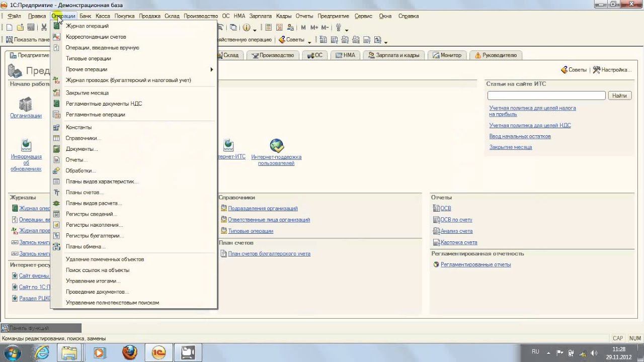Open Firefox from the Windows taskbar
Image resolution: width=644 pixels, height=362 pixels.
[129, 352]
